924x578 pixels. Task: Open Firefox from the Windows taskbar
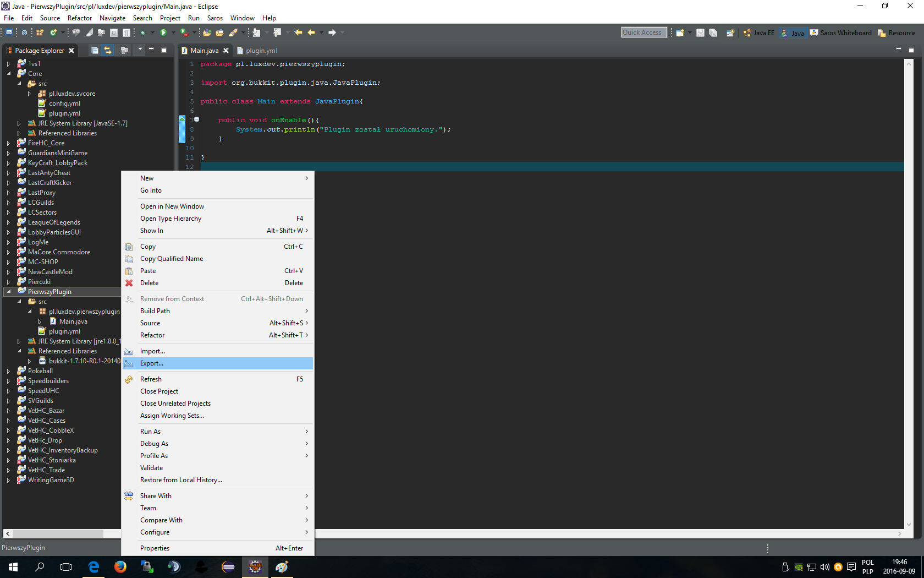[120, 566]
